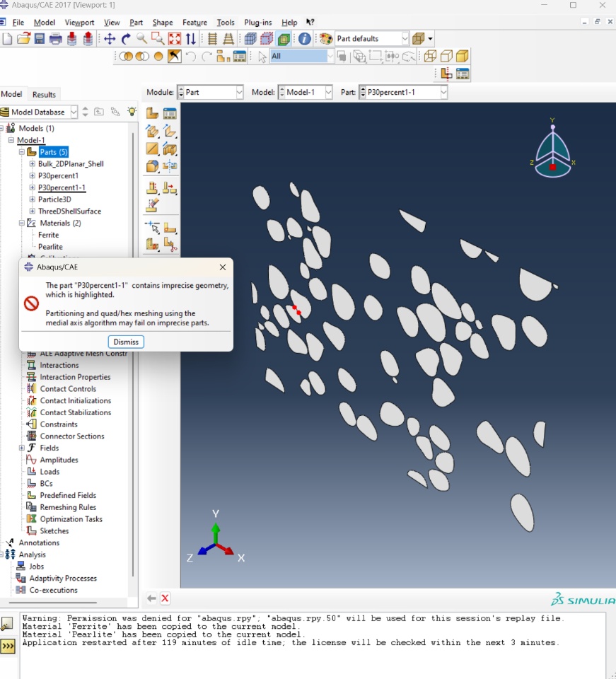Click the Apply Shaded render style icon
Screen dimensions: 616x679
(463, 57)
